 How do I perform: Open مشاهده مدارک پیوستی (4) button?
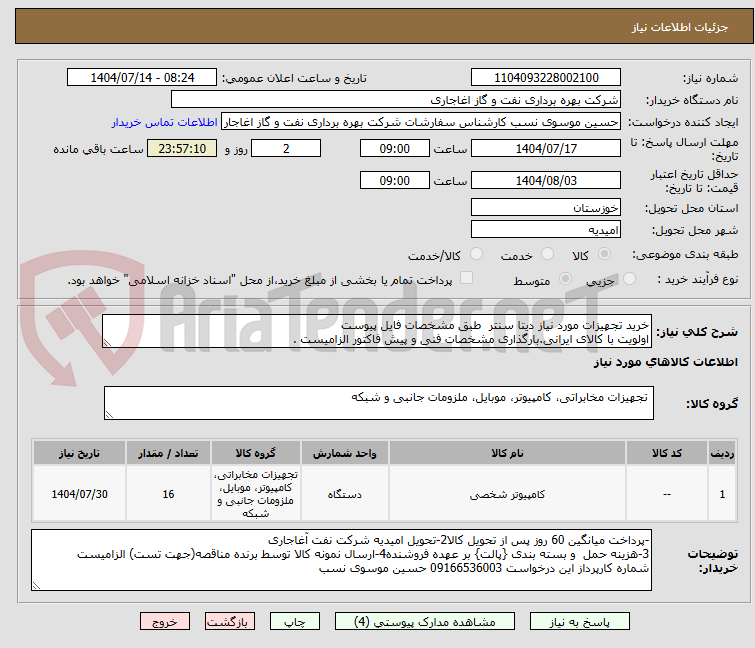tap(425, 622)
